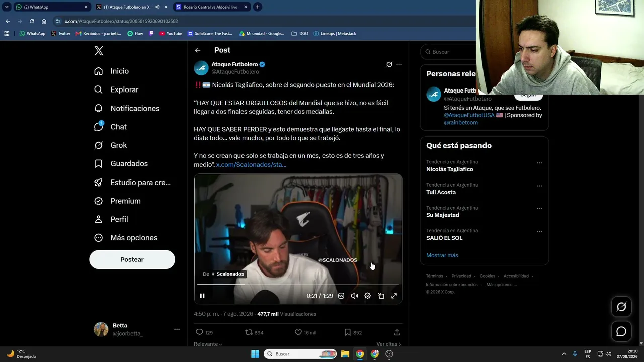Viewport: 644px width, 362px height.
Task: Expand the Relevante sort dropdown
Action: point(208,344)
